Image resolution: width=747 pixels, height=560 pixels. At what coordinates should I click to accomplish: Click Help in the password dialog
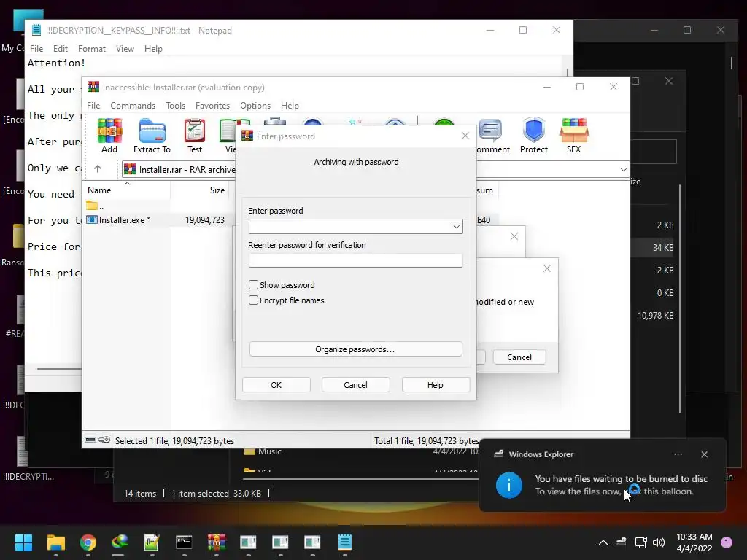click(435, 385)
